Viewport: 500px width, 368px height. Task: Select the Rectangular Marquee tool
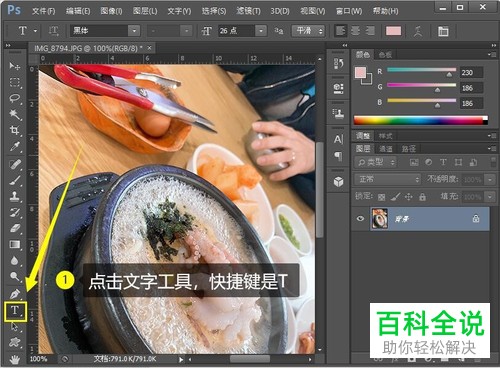coord(15,82)
